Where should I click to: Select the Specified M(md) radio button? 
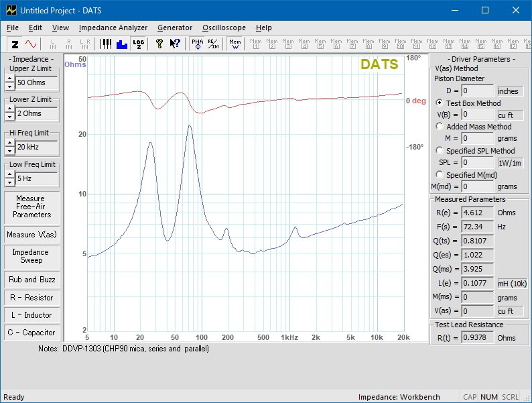(440, 174)
